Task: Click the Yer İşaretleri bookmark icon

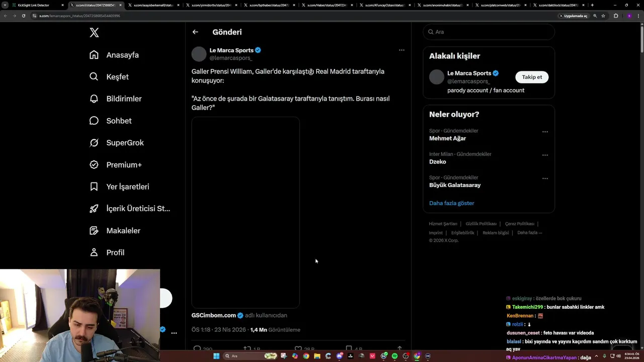Action: (x=94, y=187)
